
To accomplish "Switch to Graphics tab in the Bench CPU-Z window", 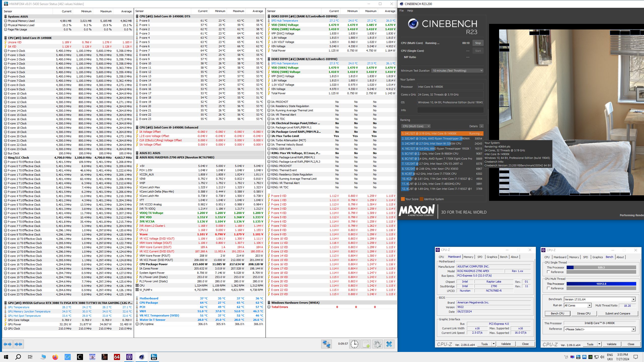I will coord(597,257).
